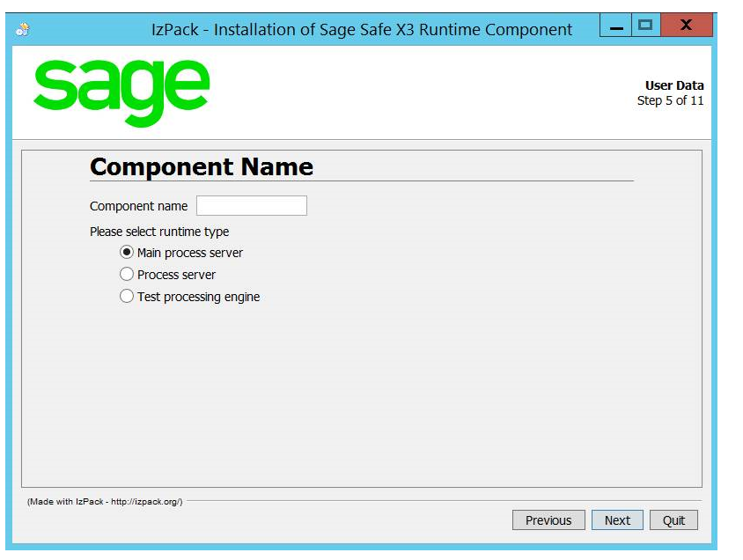Select the Main process server radio button
The image size is (743, 560).
(127, 252)
